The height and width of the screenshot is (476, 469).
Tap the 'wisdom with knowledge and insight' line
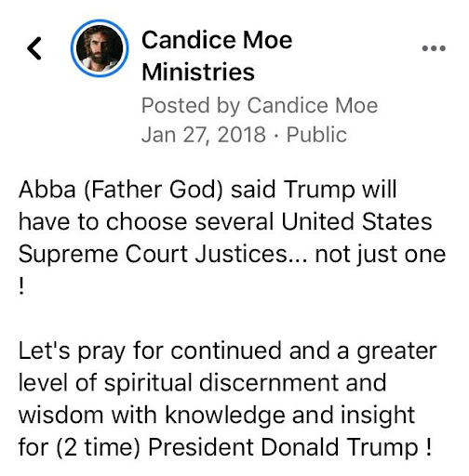pyautogui.click(x=217, y=416)
